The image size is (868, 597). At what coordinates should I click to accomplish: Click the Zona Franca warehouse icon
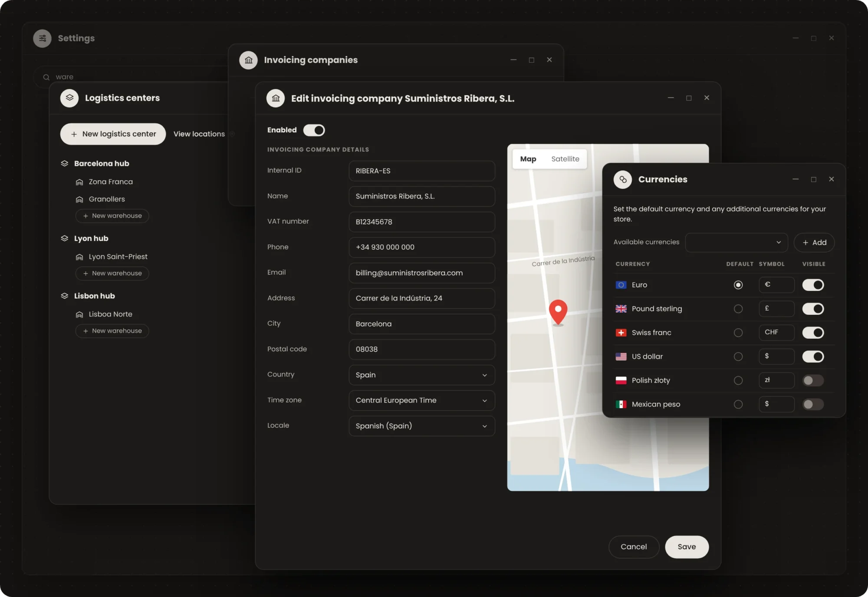click(x=79, y=182)
